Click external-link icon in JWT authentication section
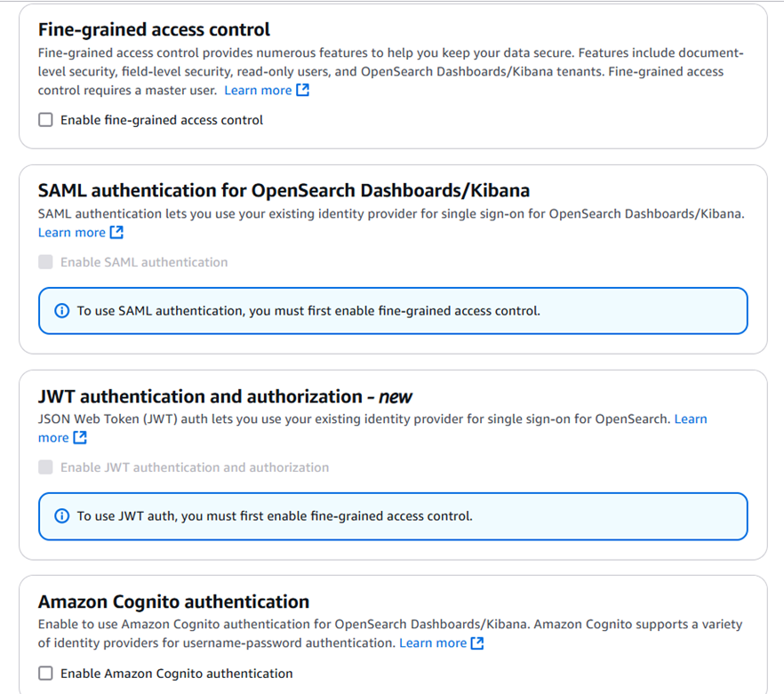This screenshot has width=784, height=694. (x=80, y=438)
